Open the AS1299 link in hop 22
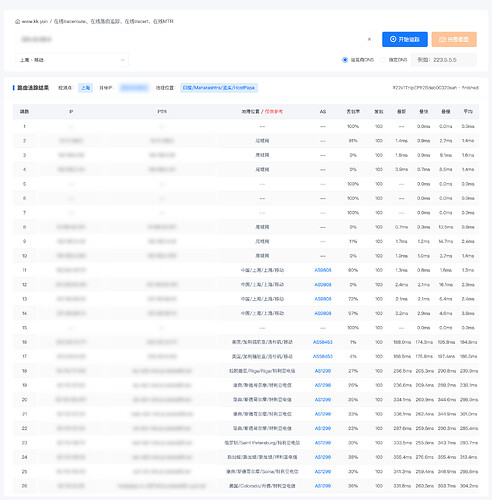The image size is (492, 500). [323, 428]
